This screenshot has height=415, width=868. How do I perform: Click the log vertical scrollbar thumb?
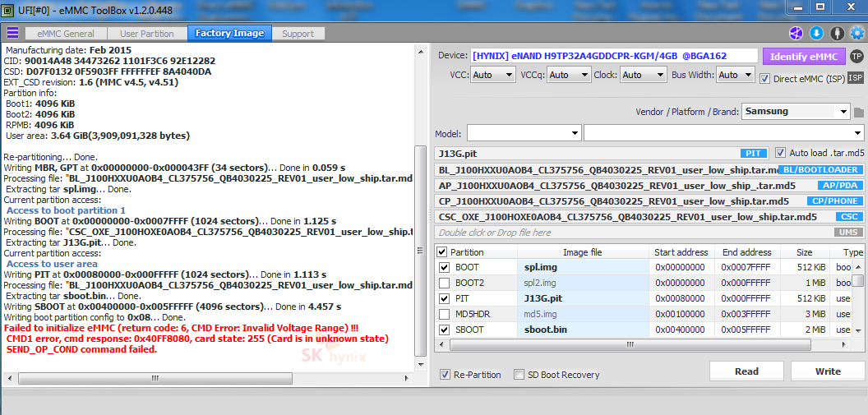[x=422, y=251]
